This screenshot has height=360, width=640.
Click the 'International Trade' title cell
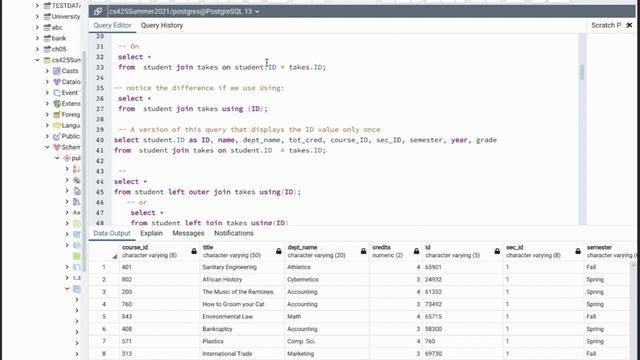242,353
